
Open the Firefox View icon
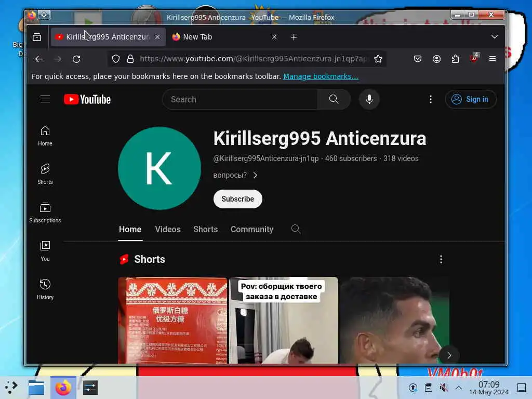37,37
